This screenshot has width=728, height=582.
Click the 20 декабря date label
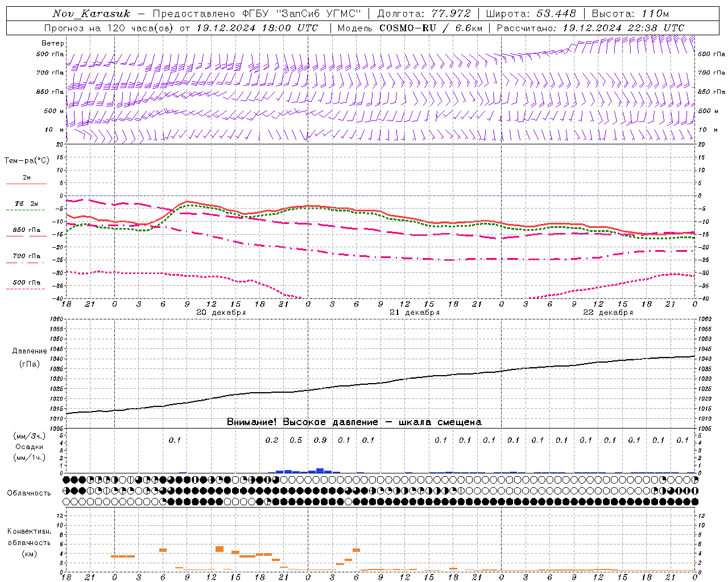(221, 313)
